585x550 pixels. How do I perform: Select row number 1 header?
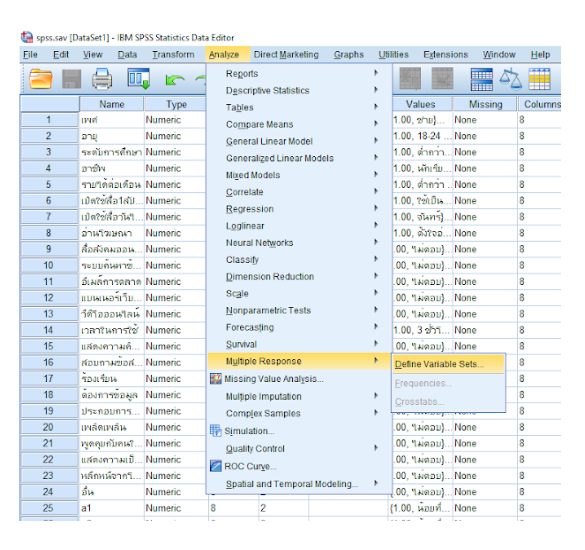[49, 120]
